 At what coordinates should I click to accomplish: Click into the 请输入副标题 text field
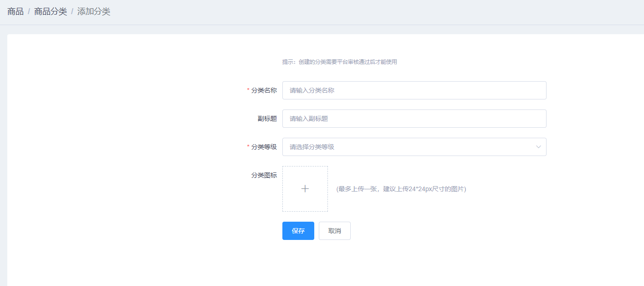(x=414, y=119)
